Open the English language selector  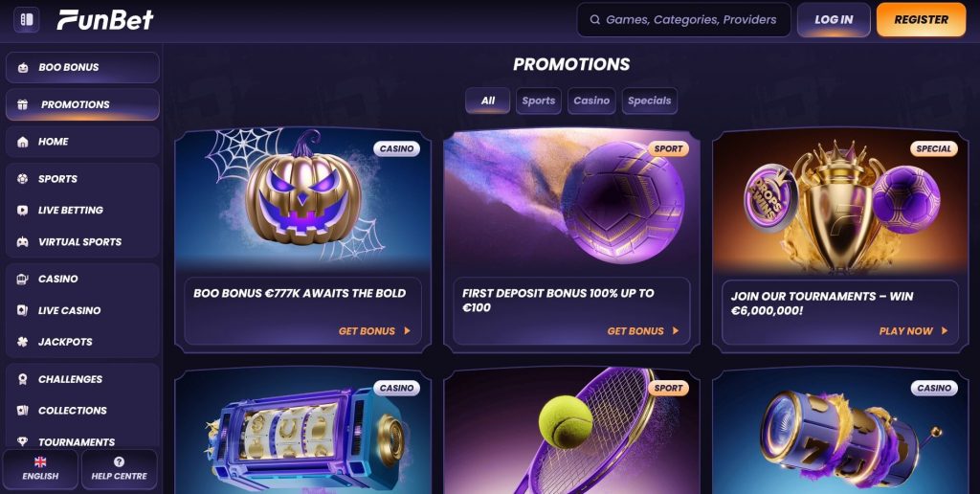click(40, 469)
